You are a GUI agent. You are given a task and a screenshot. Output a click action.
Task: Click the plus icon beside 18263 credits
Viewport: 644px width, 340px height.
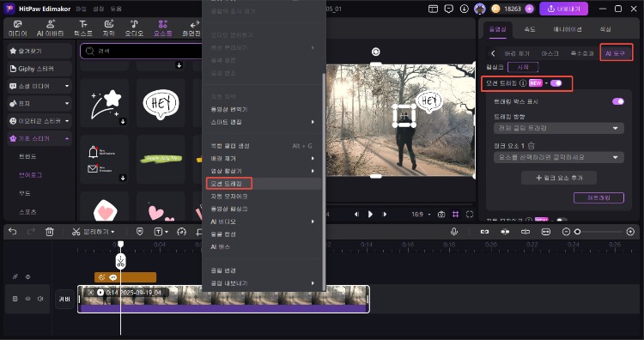[530, 9]
